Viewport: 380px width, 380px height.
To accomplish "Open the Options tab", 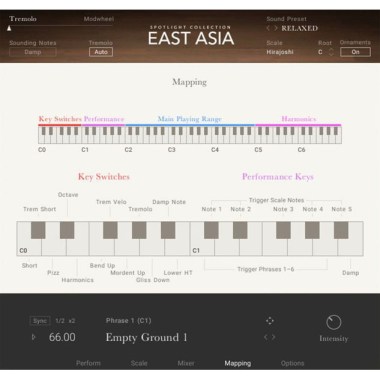I will click(x=292, y=363).
